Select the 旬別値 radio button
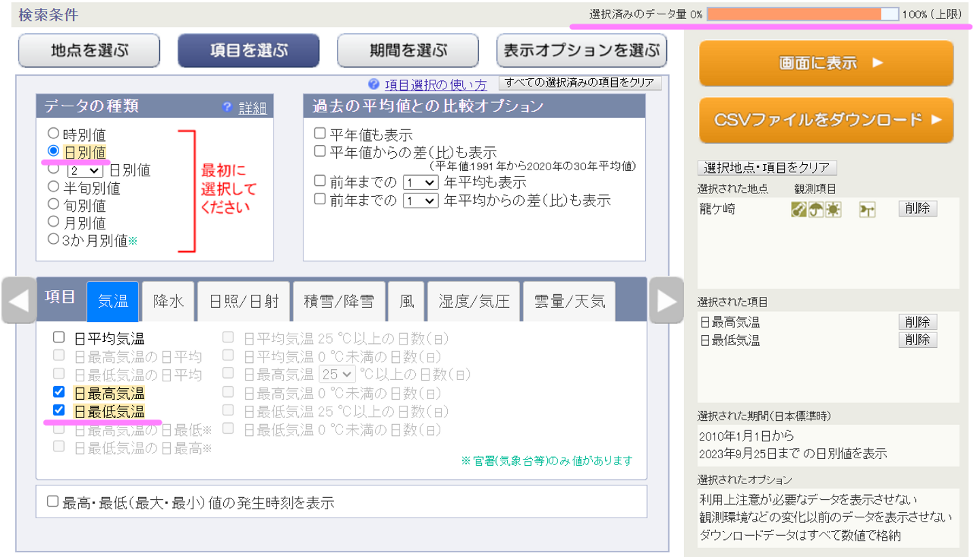This screenshot has height=557, width=980. (x=53, y=204)
